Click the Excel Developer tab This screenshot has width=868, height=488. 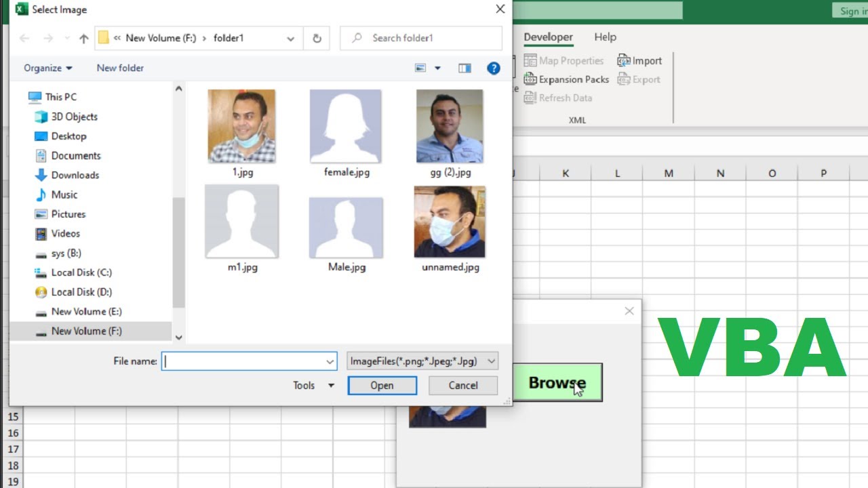point(548,37)
